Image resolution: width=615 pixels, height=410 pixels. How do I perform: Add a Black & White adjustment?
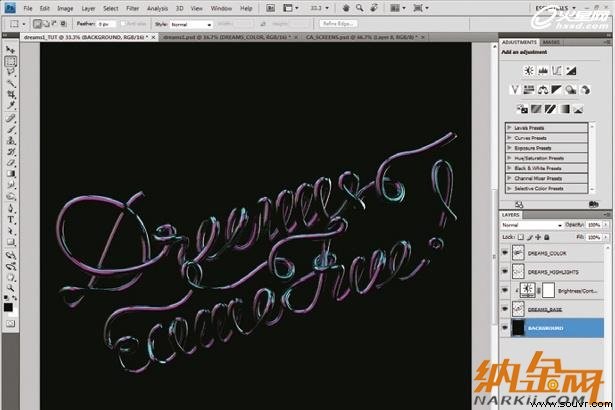557,90
